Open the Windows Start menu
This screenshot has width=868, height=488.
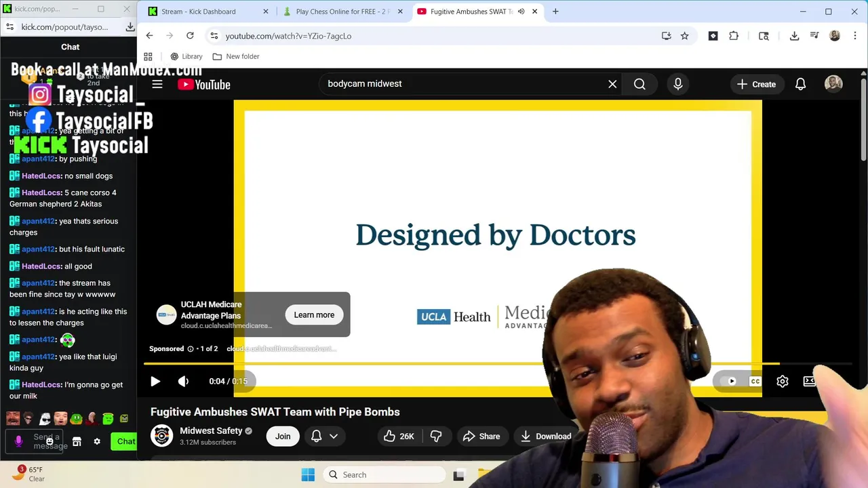308,474
